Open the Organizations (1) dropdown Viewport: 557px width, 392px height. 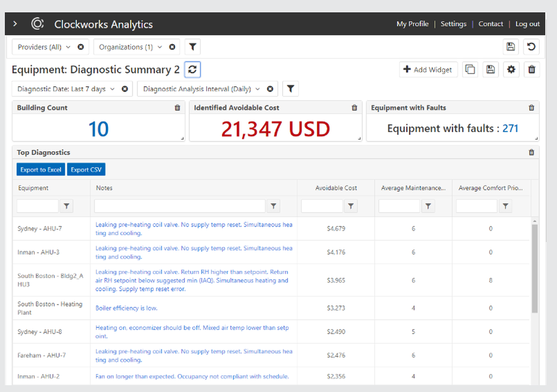(130, 47)
